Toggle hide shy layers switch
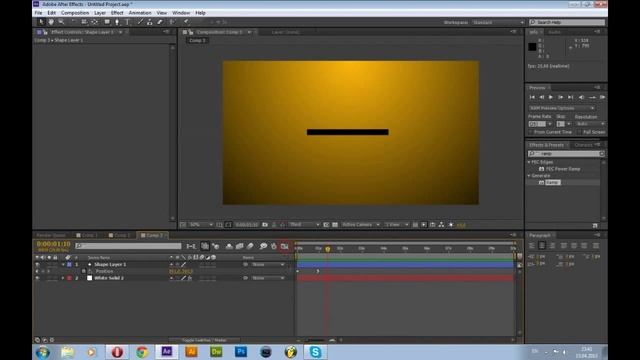This screenshot has height=360, width=640. pos(229,246)
